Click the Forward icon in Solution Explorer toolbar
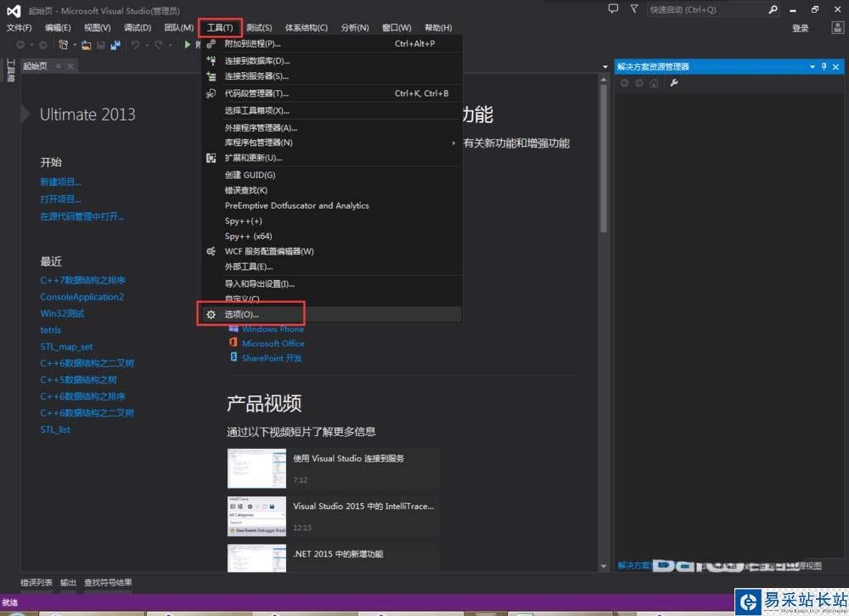Screen dimensions: 849x616 639,83
